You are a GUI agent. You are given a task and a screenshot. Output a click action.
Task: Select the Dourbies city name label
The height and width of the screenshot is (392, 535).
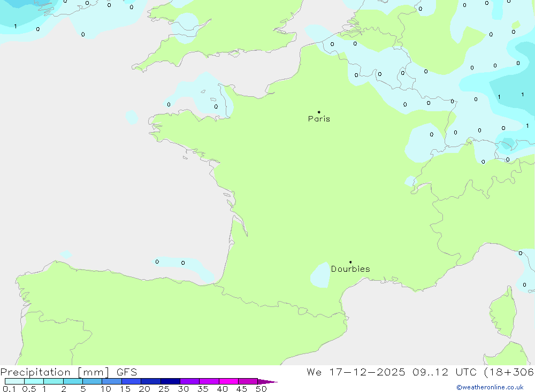pos(350,269)
